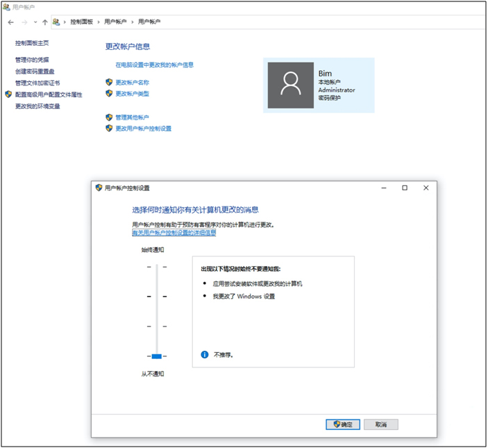Screen dimensions: 488x448
Task: Click the back arrow in navigation bar
Action: (x=11, y=22)
